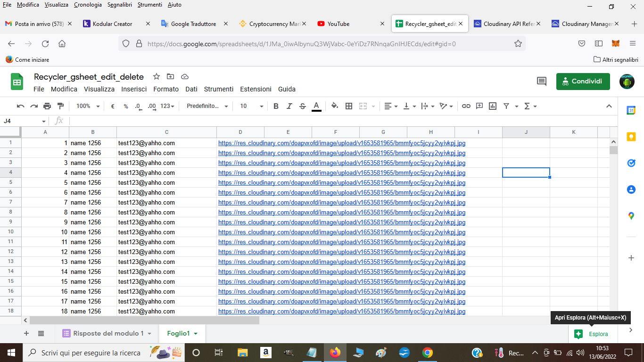Click the green Condividi button

(583, 81)
